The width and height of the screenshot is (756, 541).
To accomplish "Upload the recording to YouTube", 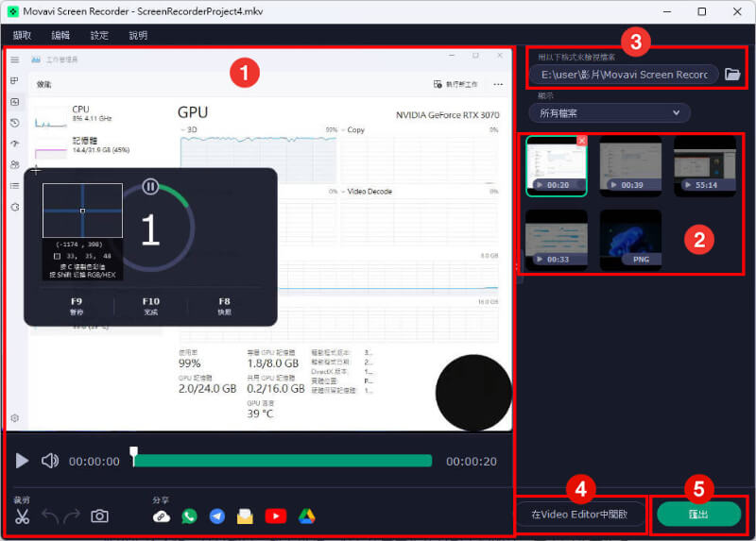I will click(276, 516).
